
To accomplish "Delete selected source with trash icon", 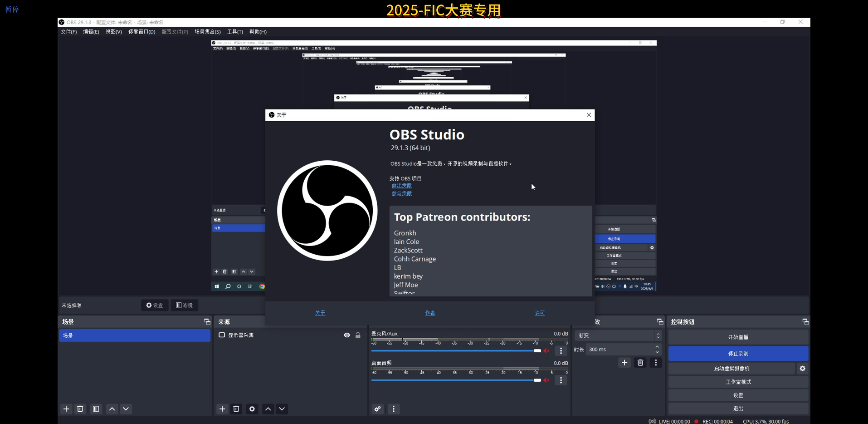I will 236,409.
